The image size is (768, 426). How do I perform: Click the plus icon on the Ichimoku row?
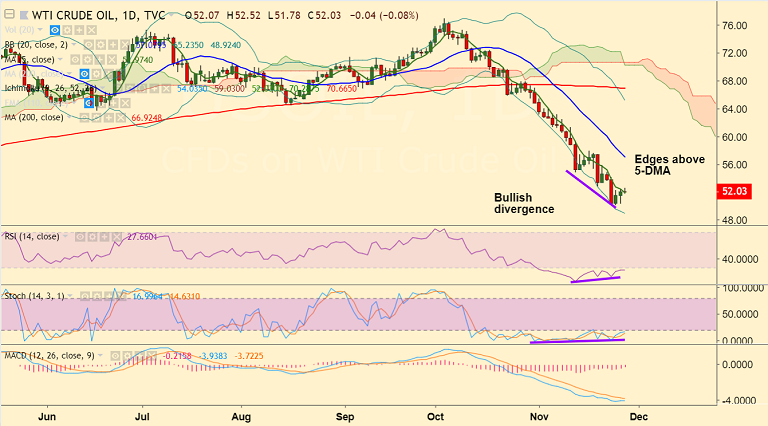coord(154,89)
